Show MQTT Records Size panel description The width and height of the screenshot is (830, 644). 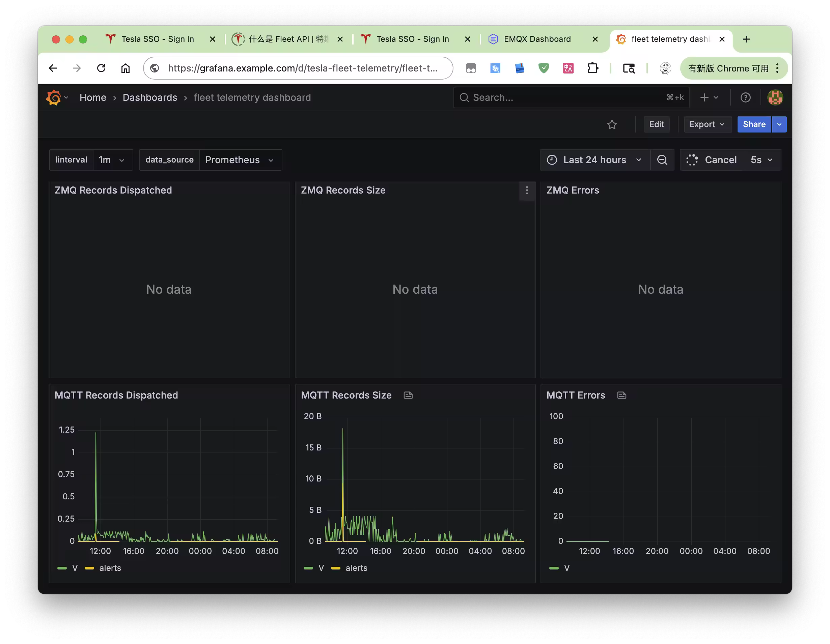click(x=408, y=396)
